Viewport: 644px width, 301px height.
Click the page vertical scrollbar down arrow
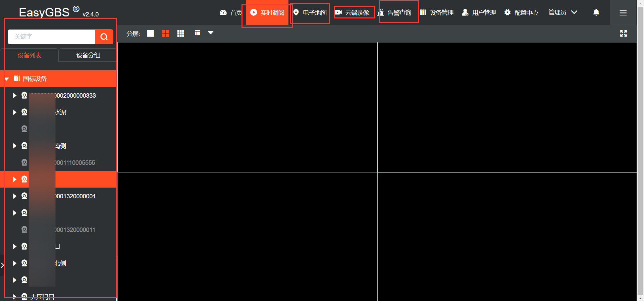[640, 298]
